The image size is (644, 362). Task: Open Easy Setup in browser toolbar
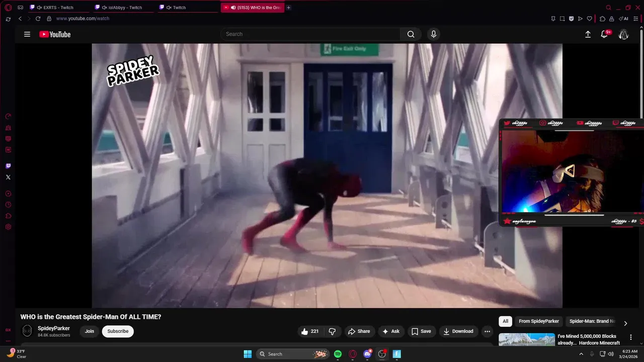[636, 19]
